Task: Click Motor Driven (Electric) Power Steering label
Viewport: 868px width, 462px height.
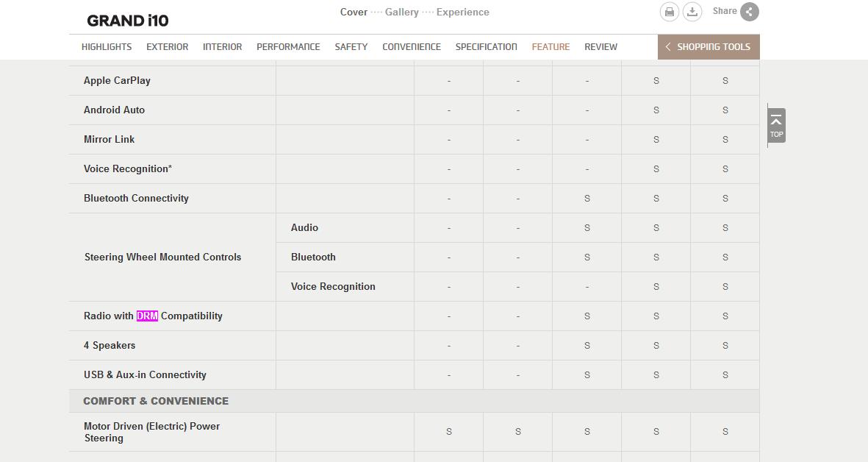Action: pos(151,432)
